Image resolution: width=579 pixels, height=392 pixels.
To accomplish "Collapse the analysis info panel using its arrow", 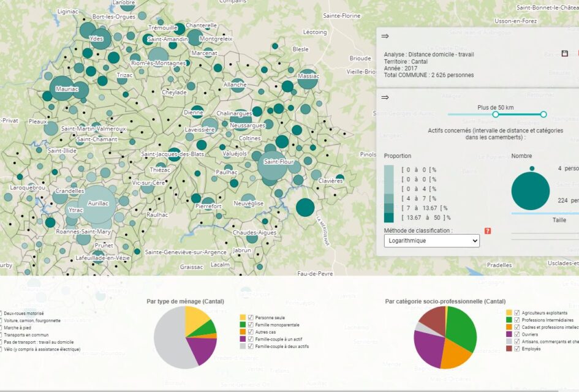I will click(385, 36).
